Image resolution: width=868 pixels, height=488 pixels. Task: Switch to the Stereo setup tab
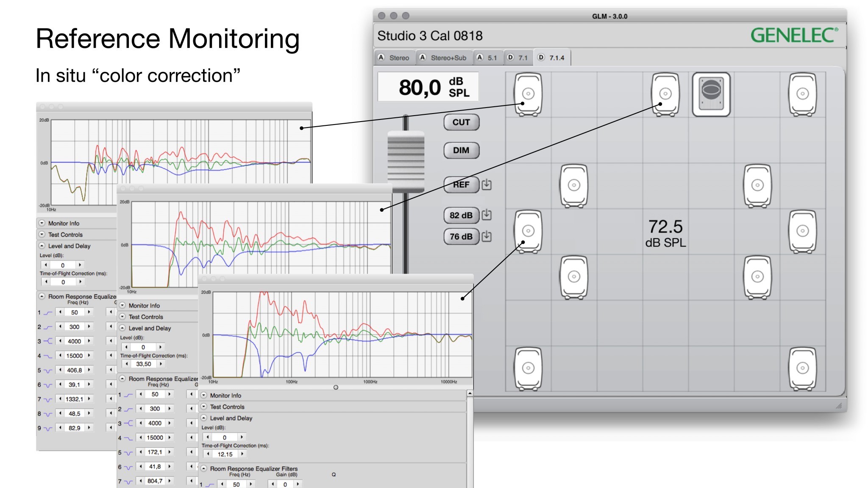(x=394, y=58)
